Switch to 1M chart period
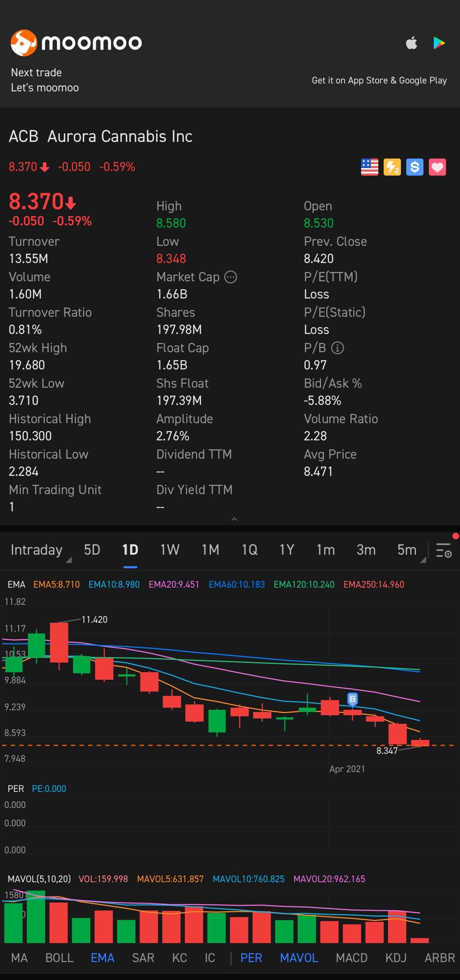The height and width of the screenshot is (980, 460). (x=210, y=550)
